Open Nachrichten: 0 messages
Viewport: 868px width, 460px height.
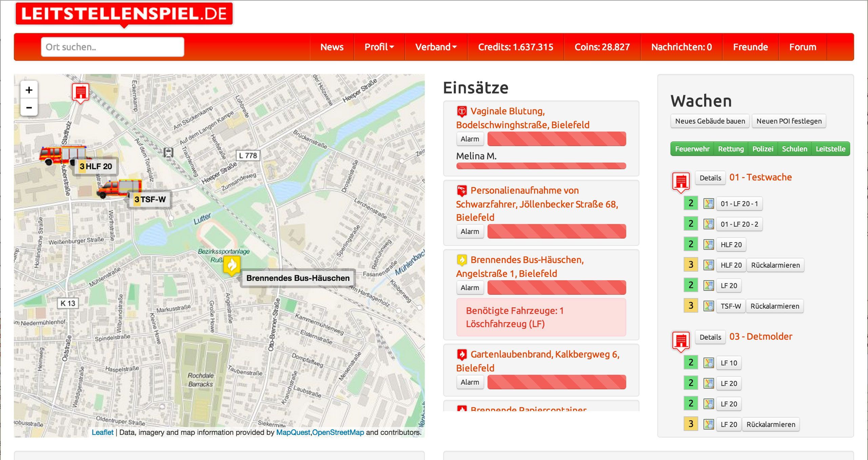[x=681, y=47]
